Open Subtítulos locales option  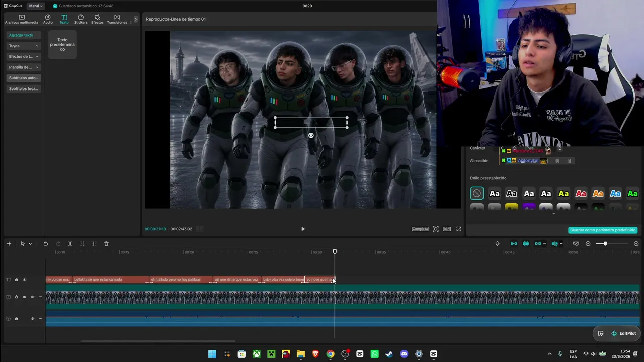click(x=24, y=88)
